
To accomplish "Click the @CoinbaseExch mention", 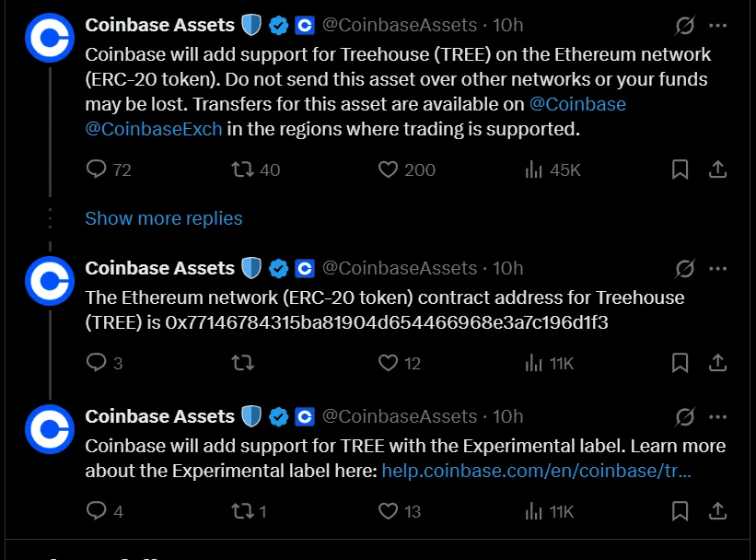I will (x=153, y=128).
